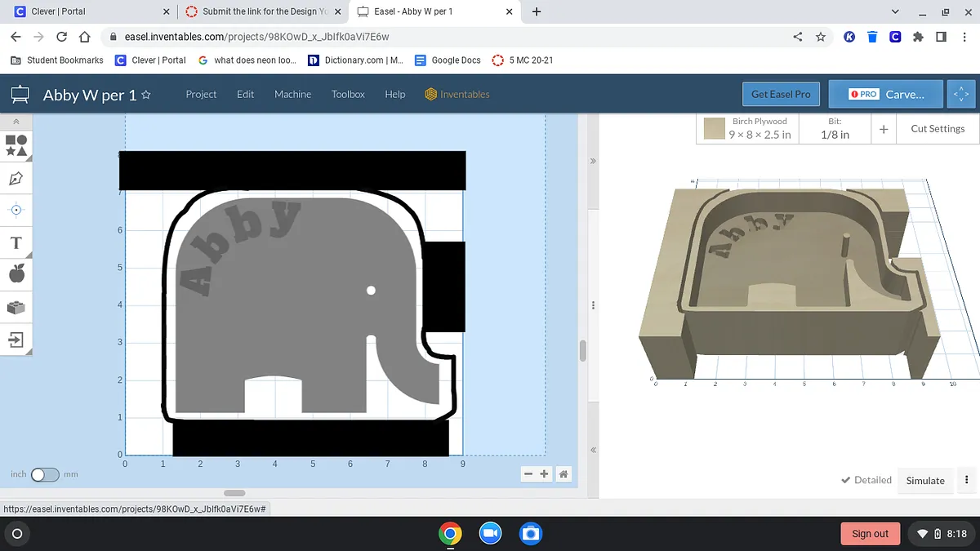Select the Text tool

click(16, 242)
